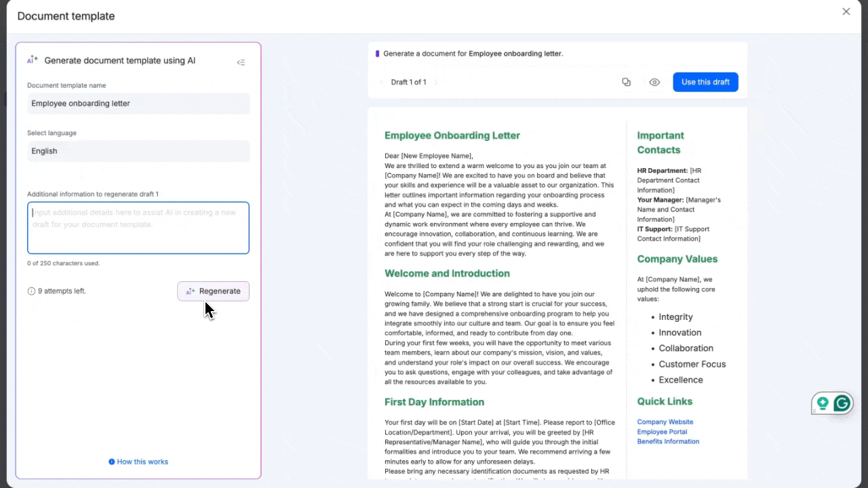Open the Benefits Information quick link
Image resolution: width=868 pixels, height=488 pixels.
click(668, 442)
